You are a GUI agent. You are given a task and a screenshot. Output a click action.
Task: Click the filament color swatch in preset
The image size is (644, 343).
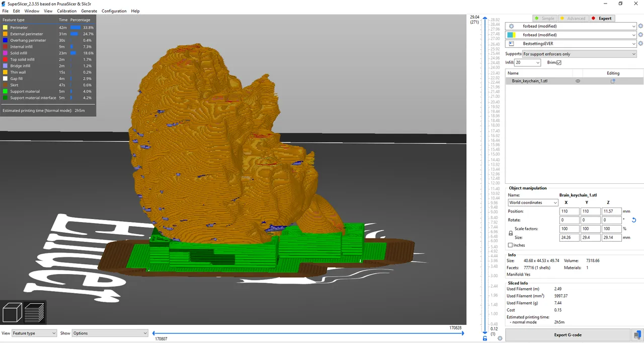[x=511, y=35]
